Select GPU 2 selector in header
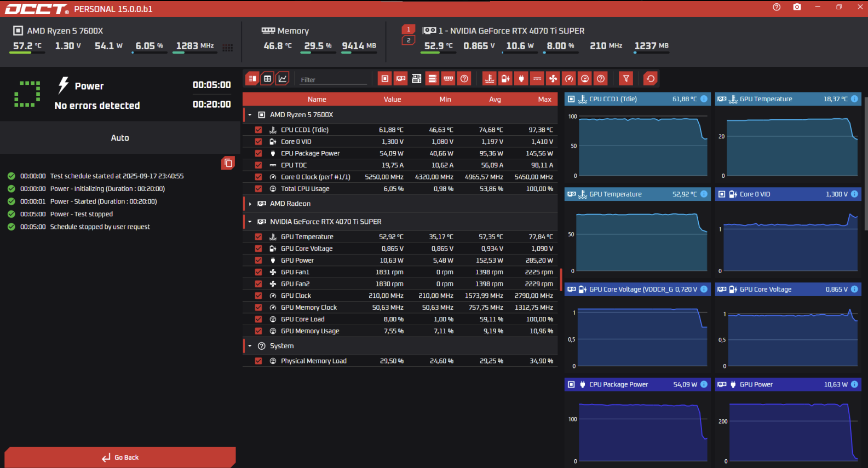This screenshot has height=468, width=868. 409,41
